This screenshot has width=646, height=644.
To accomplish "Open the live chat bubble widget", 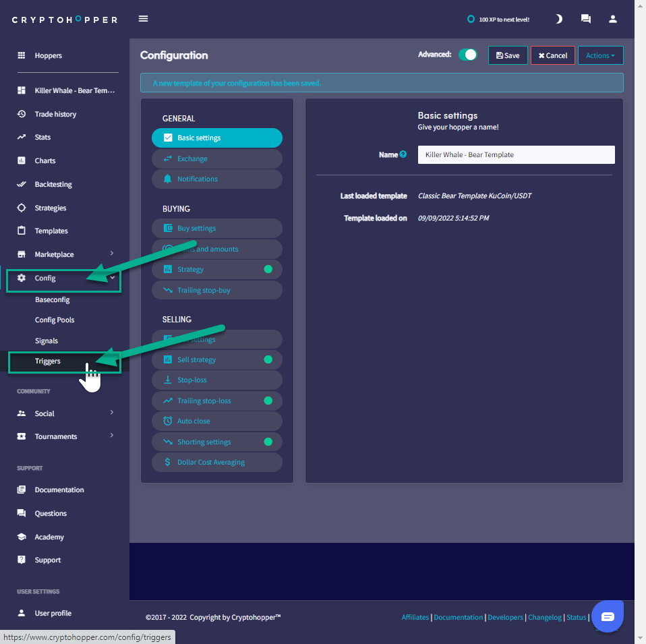I will point(607,616).
